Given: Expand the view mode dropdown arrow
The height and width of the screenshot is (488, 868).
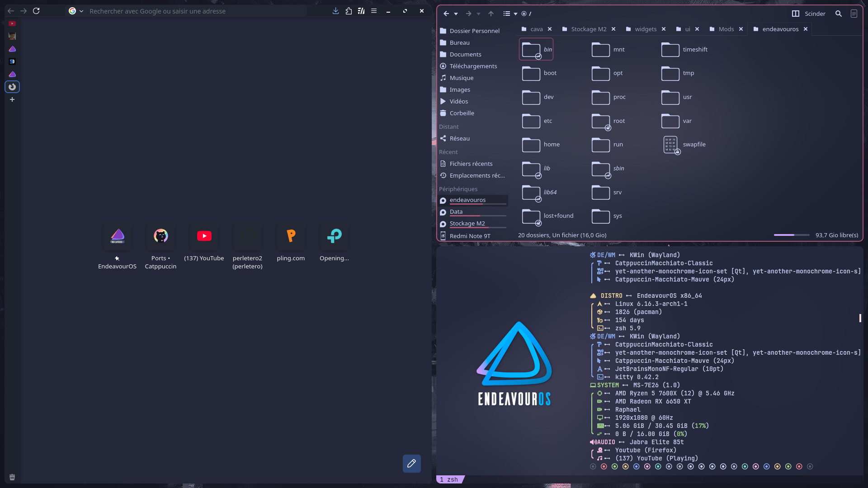Looking at the screenshot, I should pyautogui.click(x=515, y=14).
